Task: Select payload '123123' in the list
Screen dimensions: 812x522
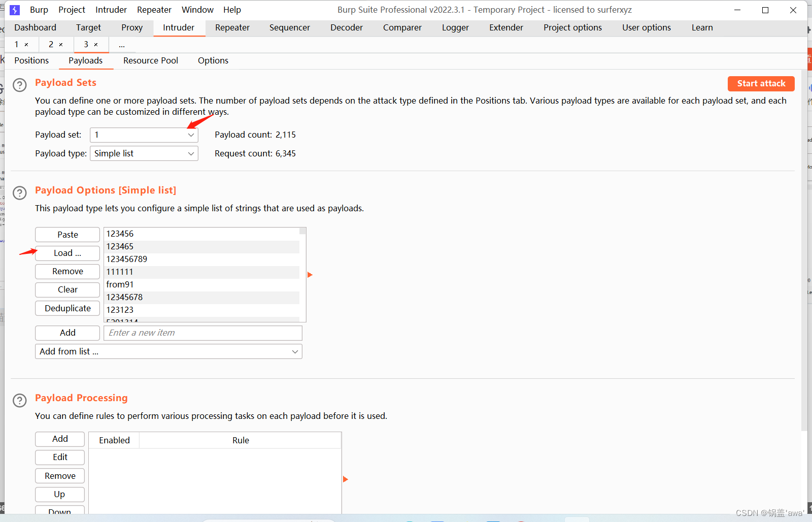Action: 201,310
